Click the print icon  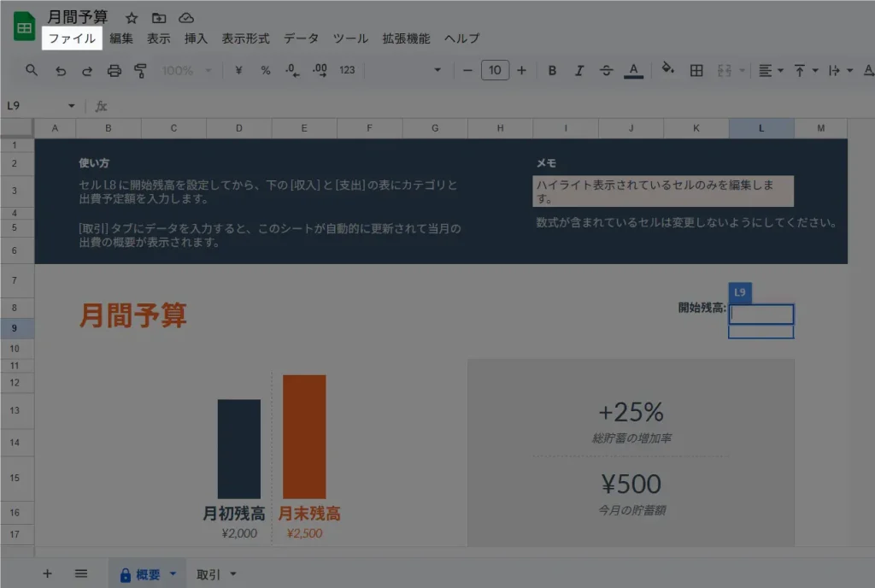tap(114, 70)
